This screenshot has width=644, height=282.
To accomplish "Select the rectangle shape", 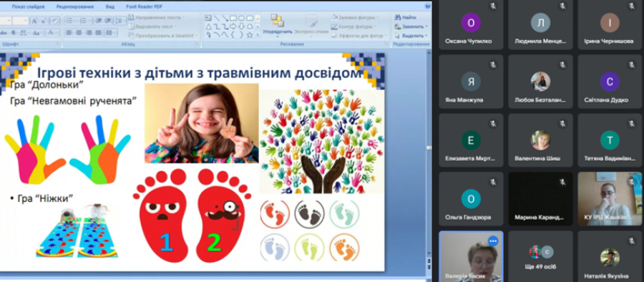I will tap(233, 18).
